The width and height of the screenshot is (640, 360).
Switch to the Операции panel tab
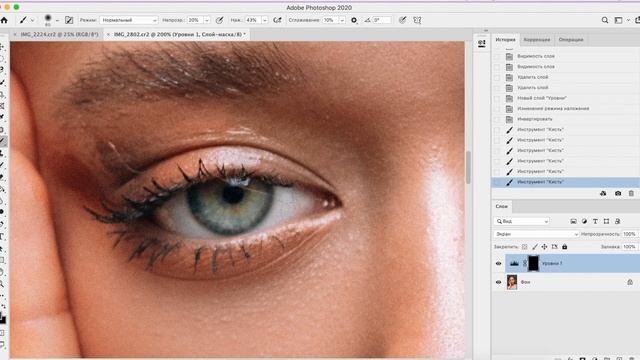(571, 40)
